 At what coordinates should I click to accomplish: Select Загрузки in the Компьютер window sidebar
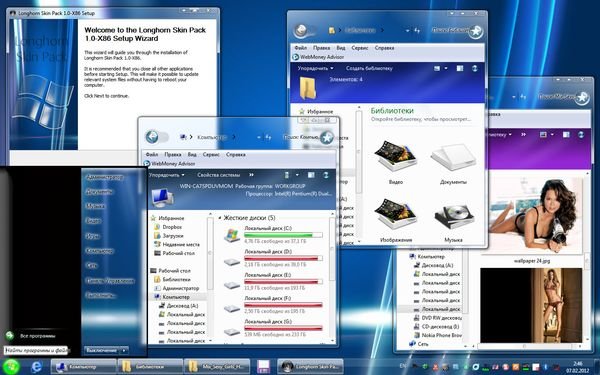pos(173,236)
